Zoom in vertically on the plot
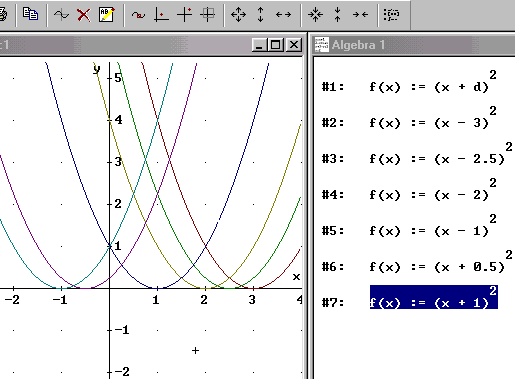The image size is (515, 379). 337,15
